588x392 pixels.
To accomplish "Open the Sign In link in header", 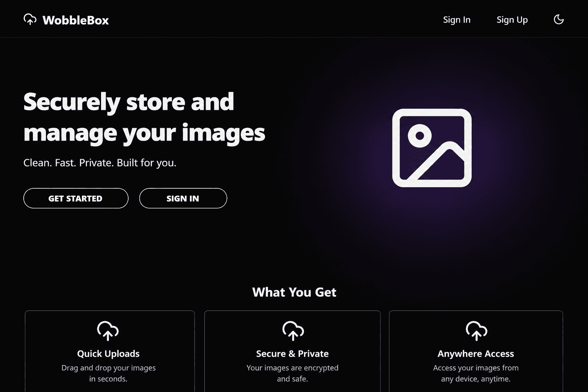I will coord(457,20).
